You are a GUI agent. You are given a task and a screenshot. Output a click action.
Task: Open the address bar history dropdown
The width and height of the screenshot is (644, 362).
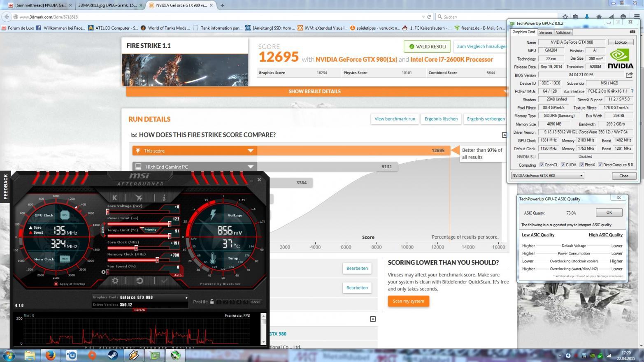(423, 17)
